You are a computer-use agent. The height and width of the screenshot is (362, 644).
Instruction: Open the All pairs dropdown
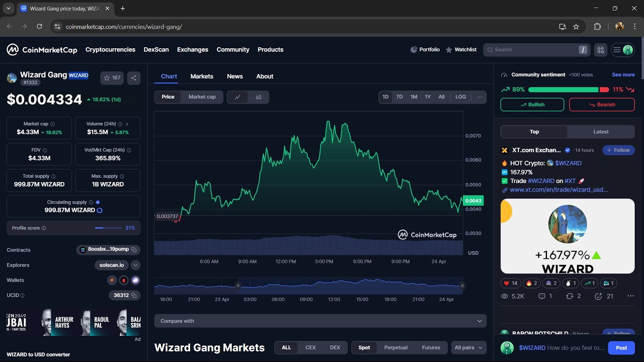click(x=469, y=347)
